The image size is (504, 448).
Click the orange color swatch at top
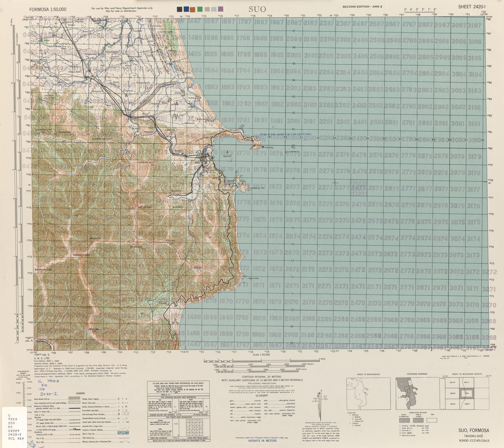tap(193, 10)
